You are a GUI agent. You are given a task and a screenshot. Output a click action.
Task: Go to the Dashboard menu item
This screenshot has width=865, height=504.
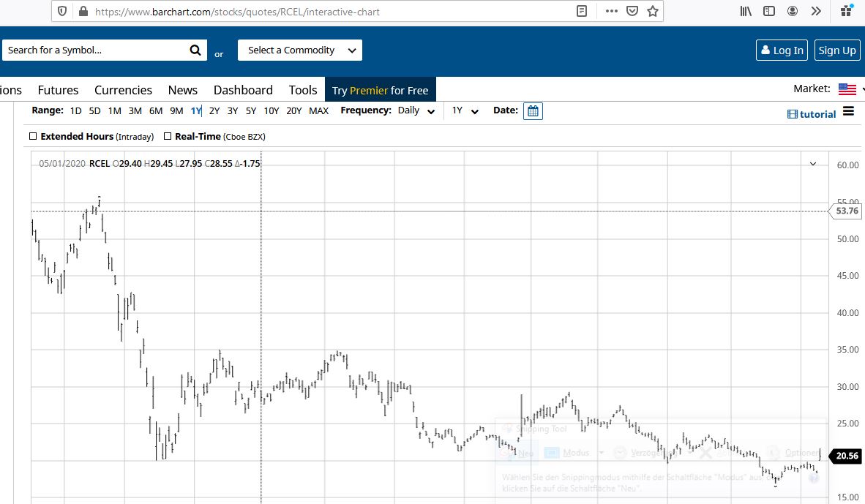[x=243, y=90]
